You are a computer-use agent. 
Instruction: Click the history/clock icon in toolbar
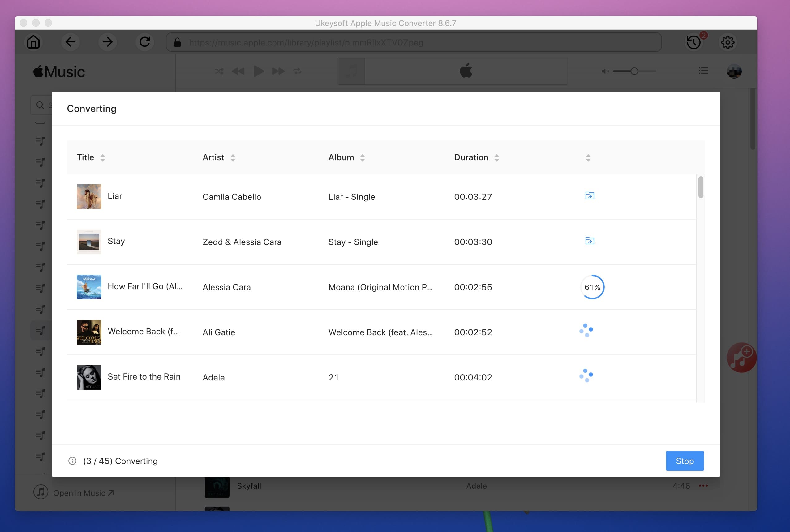[x=693, y=42]
